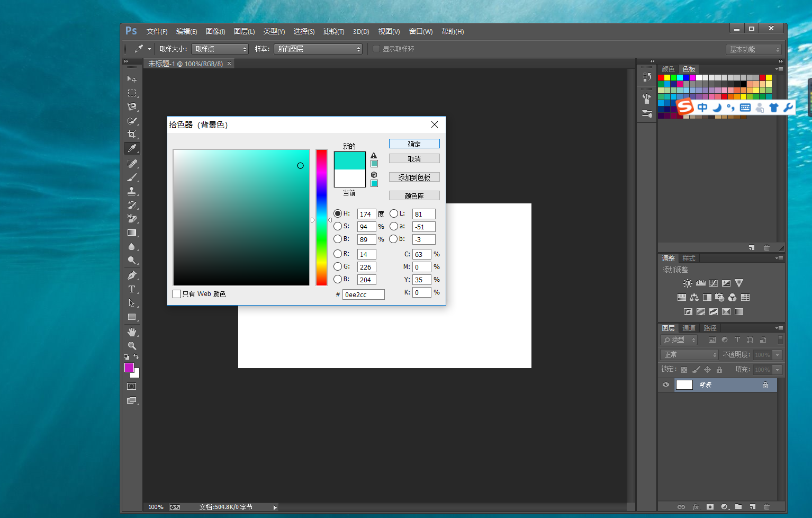Image resolution: width=812 pixels, height=518 pixels.
Task: Select the Lasso tool
Action: (x=132, y=106)
